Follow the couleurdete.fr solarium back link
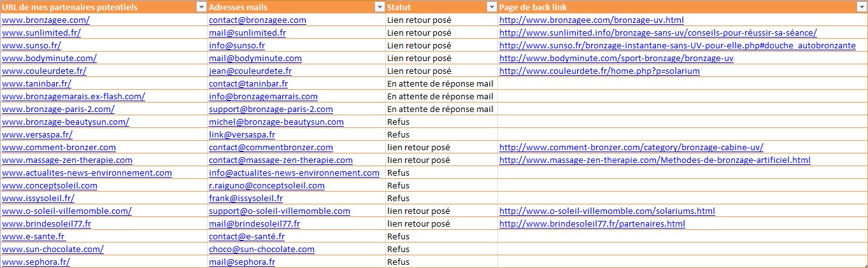 pos(599,71)
